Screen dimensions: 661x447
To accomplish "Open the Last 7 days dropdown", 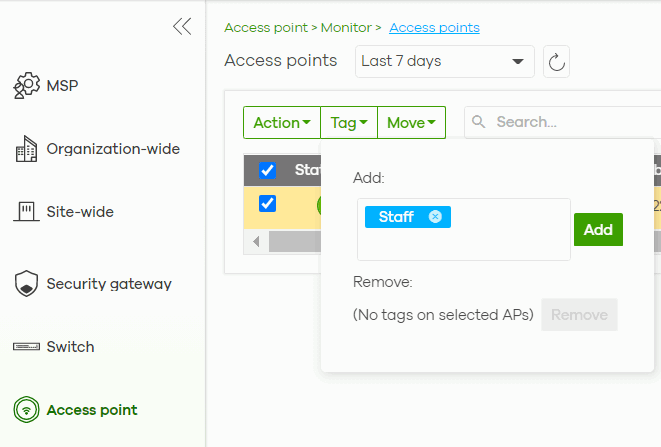I will tap(445, 62).
